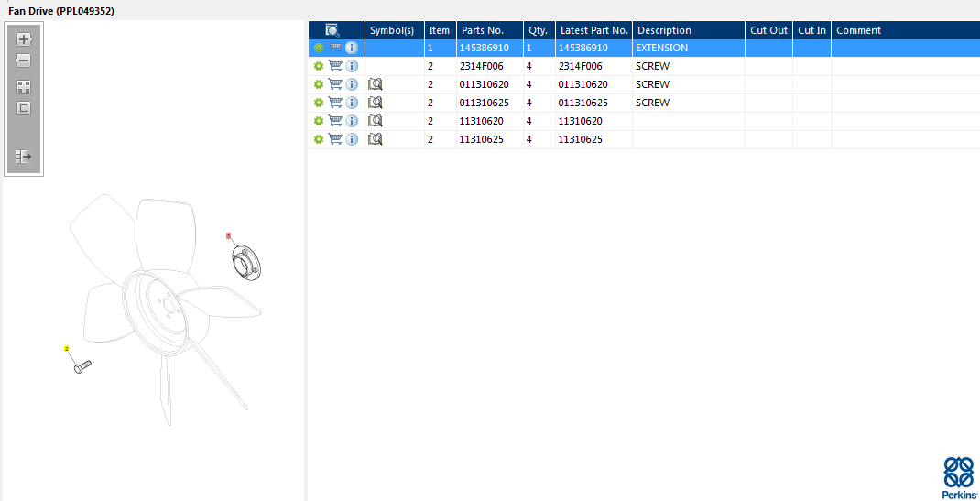
Task: Add part 011310620 to cart
Action: pyautogui.click(x=335, y=83)
